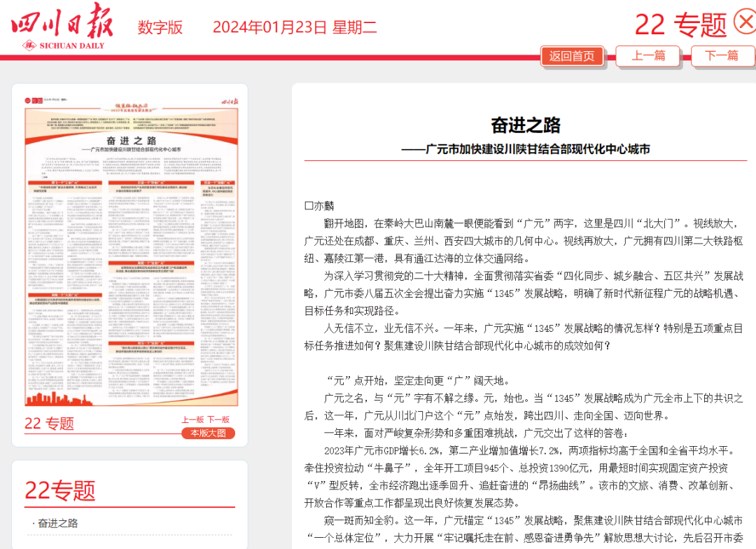Open the newspaper page thumbnail
Screen dimensions: 756x549
point(131,251)
